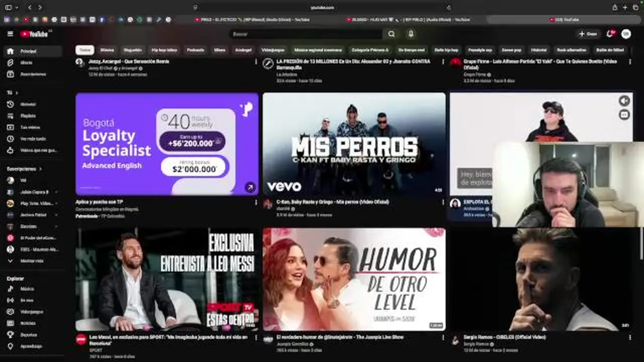Image resolution: width=644 pixels, height=362 pixels.
Task: Open Deportes under Explorar
Action: pyautogui.click(x=32, y=335)
